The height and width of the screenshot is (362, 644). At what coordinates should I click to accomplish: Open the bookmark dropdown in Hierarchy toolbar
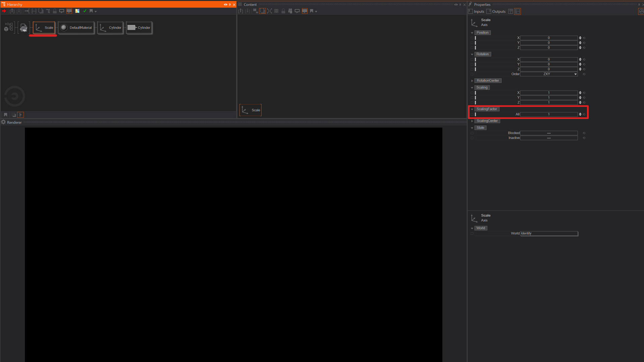coord(96,11)
